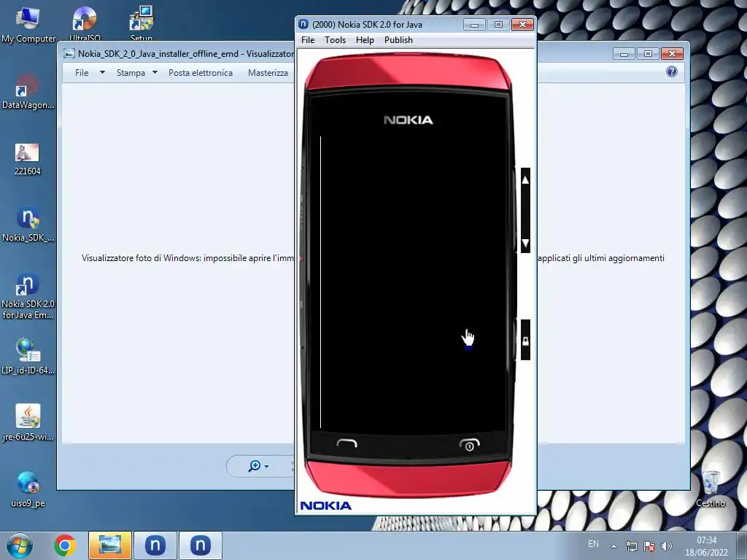The width and height of the screenshot is (747, 560).
Task: Minimize the Photo Viewer window
Action: pyautogui.click(x=624, y=53)
